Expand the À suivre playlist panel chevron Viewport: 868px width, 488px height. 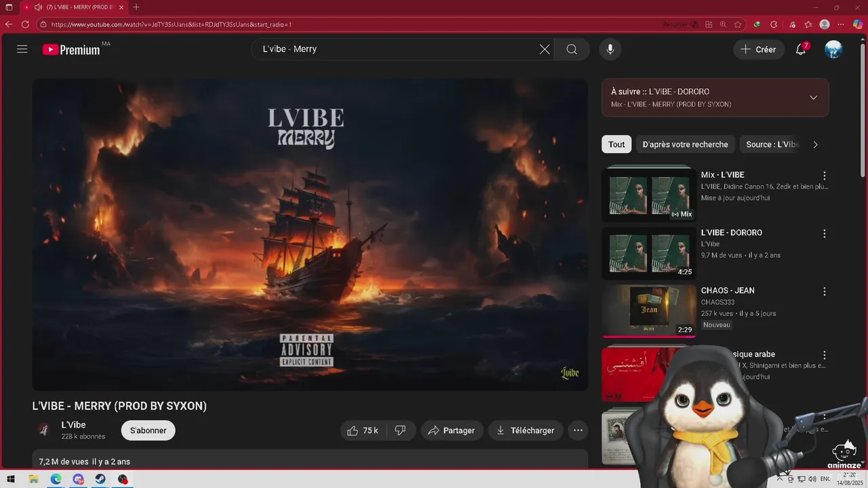point(813,98)
